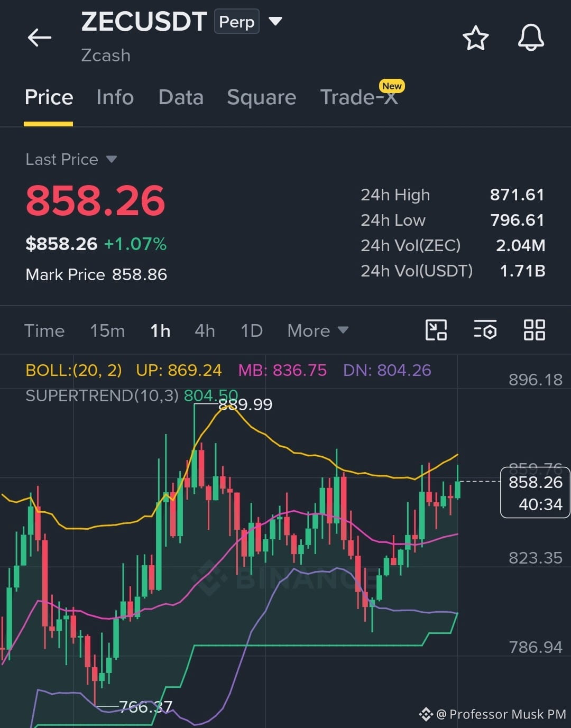Open the chart fullscreen expand icon
This screenshot has height=728, width=571.
436,330
